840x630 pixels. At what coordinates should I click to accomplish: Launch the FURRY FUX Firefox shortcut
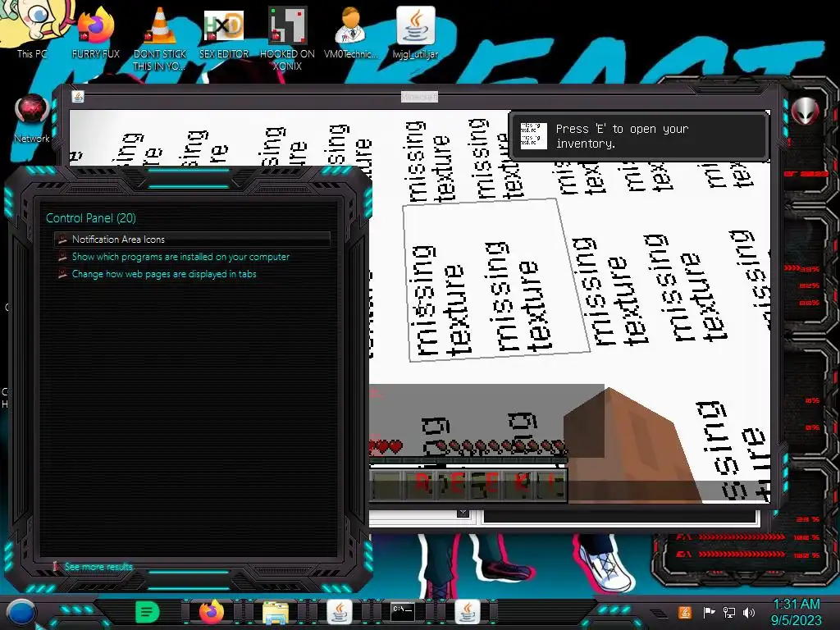(96, 33)
